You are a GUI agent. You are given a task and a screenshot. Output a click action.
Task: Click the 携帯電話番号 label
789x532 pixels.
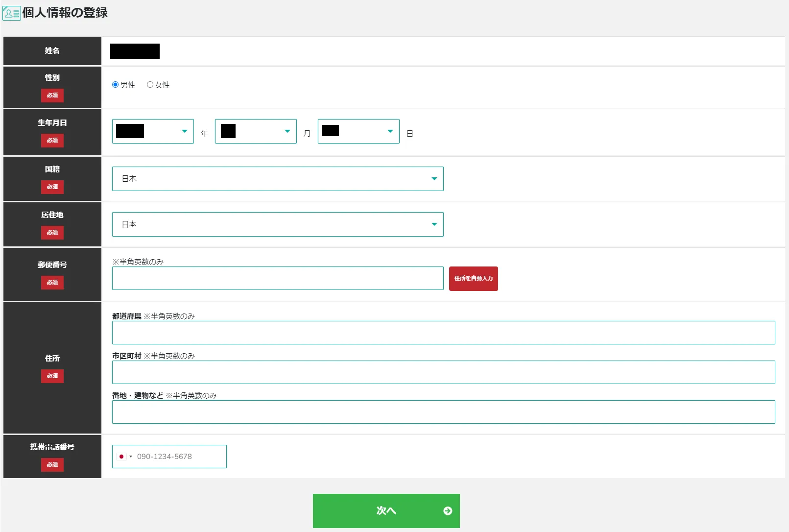pyautogui.click(x=52, y=447)
